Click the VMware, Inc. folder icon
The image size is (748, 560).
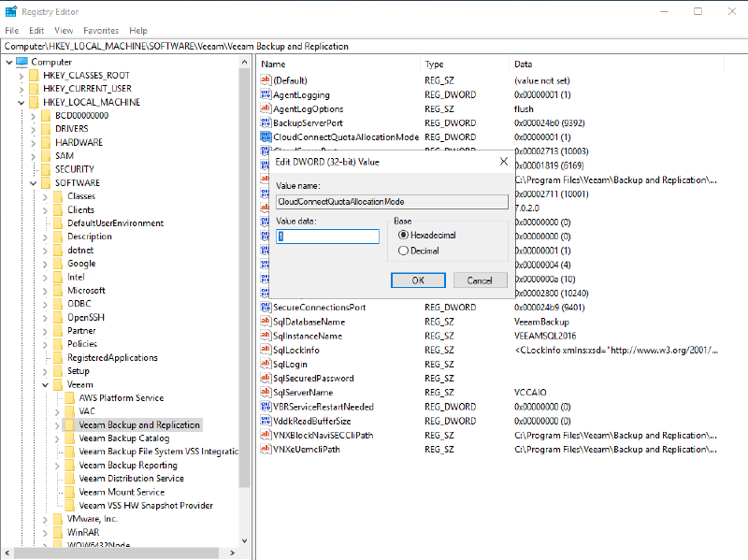tap(58, 519)
